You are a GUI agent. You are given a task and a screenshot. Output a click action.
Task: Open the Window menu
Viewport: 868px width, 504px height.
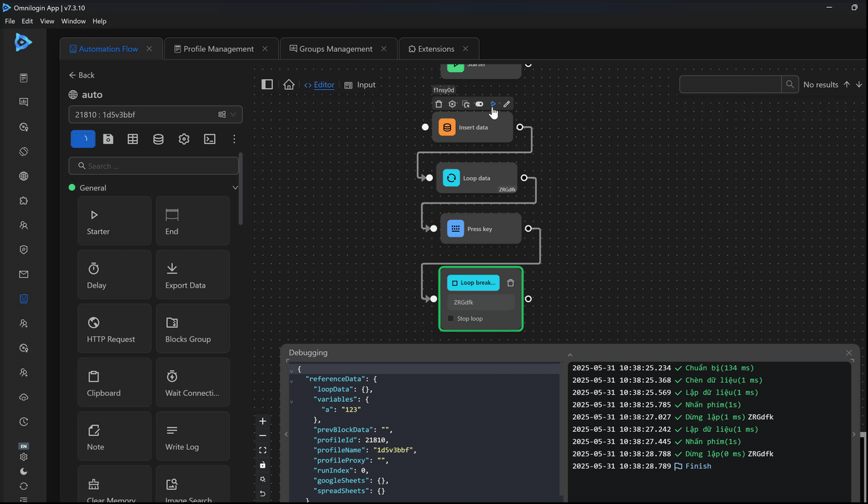tap(73, 21)
